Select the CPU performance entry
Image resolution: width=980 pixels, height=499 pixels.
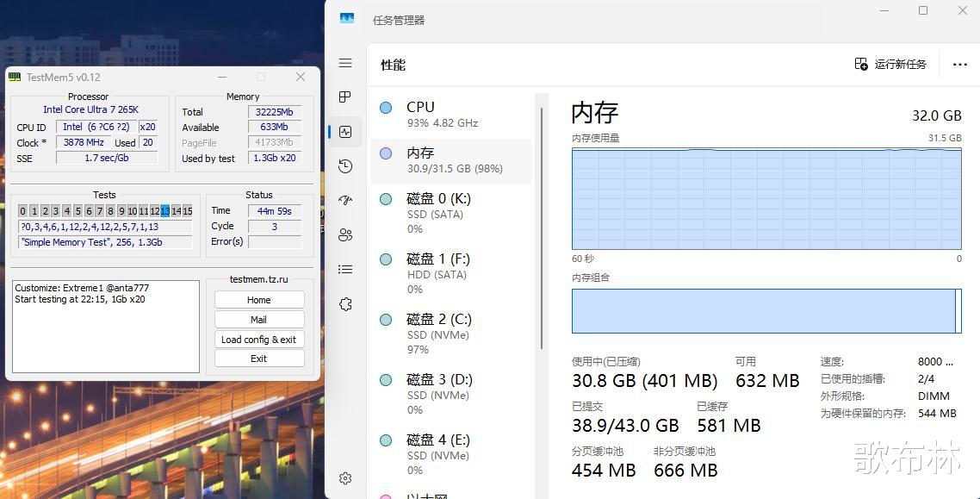(x=451, y=115)
